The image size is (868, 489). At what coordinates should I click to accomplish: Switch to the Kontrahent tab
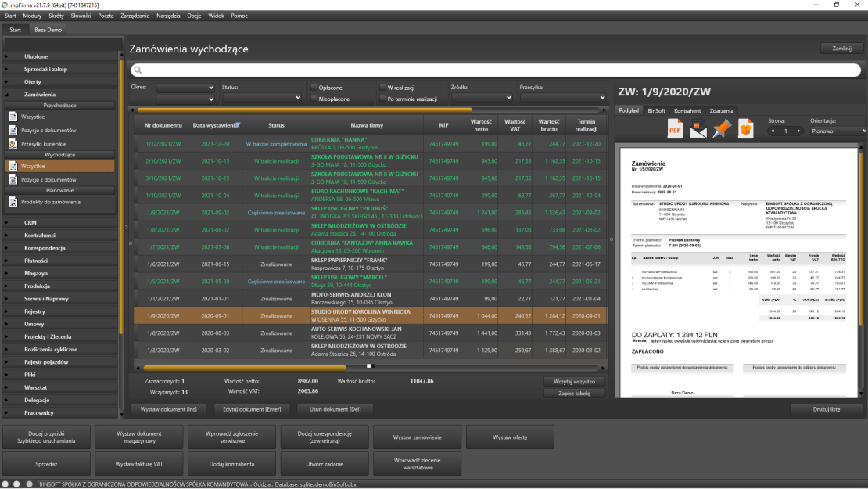coord(687,111)
